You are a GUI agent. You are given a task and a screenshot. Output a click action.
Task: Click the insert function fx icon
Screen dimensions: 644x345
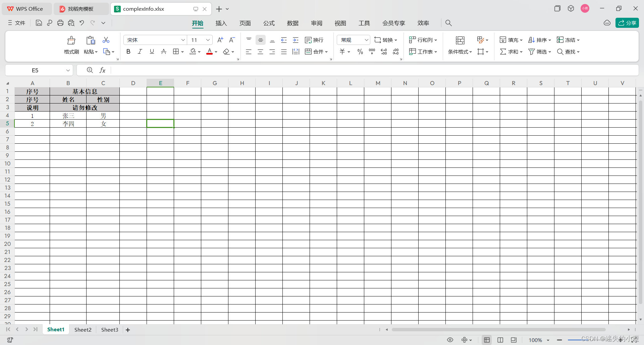click(x=103, y=70)
